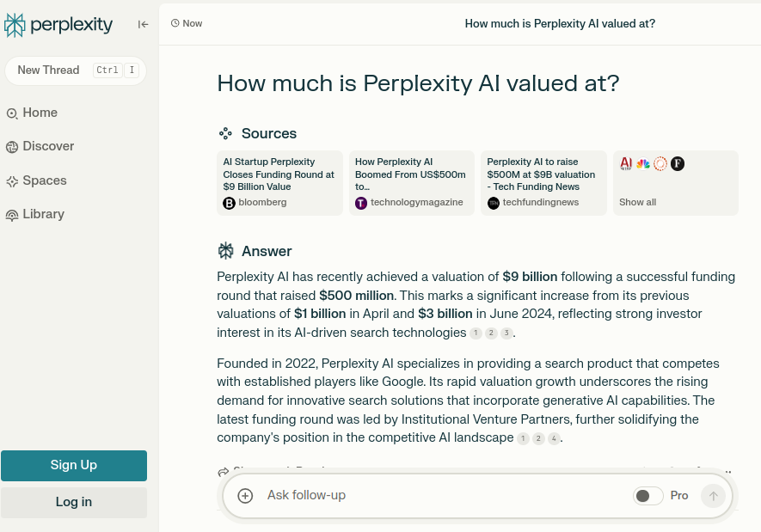Click the Discover globe icon
The height and width of the screenshot is (532, 761).
[12, 147]
